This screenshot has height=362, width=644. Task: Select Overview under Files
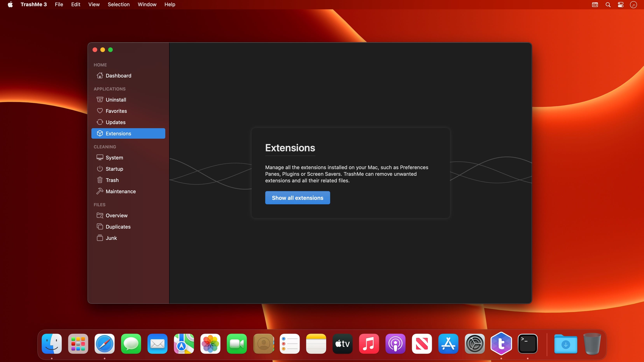[128, 215]
